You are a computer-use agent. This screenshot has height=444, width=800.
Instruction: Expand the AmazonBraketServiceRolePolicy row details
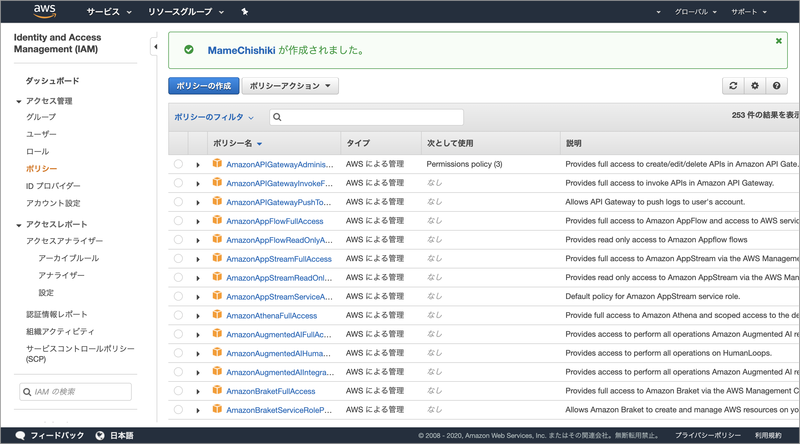tap(198, 410)
